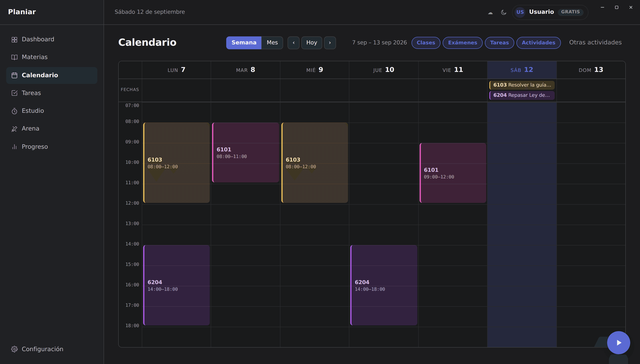The width and height of the screenshot is (640, 364).
Task: Select the DOM 13 day header
Action: (x=591, y=70)
